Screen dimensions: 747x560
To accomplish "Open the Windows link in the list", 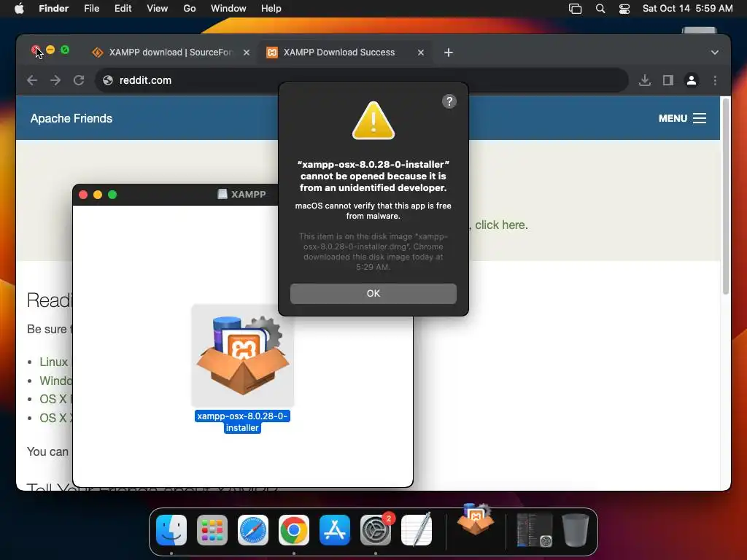I will click(55, 381).
